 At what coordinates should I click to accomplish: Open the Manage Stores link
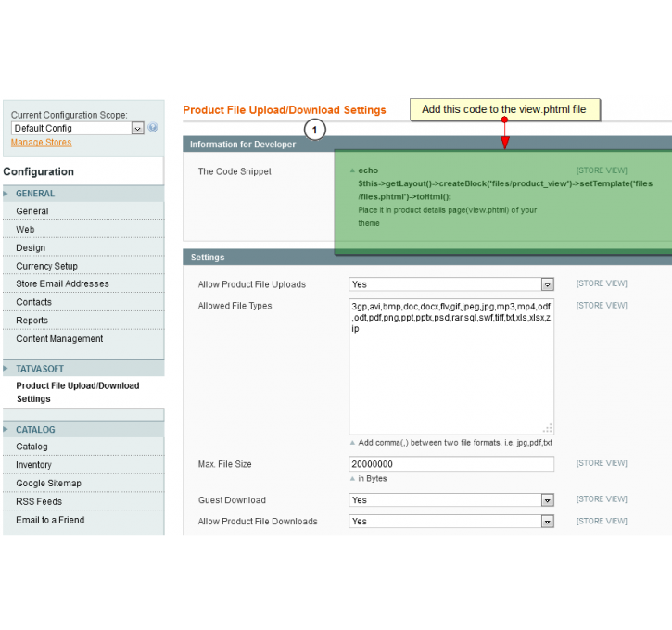click(x=41, y=142)
